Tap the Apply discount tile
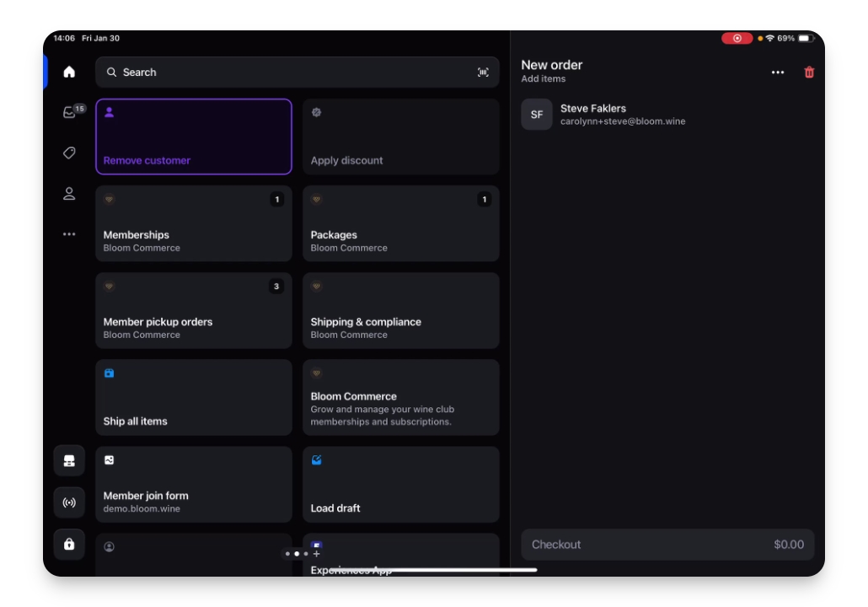Viewport: 868px width, 607px height. coord(401,137)
